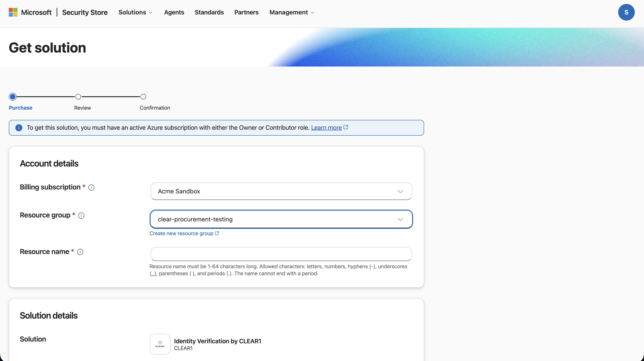Go to the Agents page
Screen dimensions: 644x361
point(174,12)
